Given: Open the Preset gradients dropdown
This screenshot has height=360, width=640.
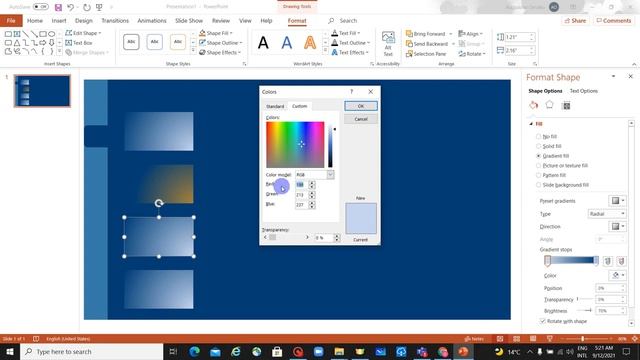Looking at the screenshot, I should tap(618, 201).
